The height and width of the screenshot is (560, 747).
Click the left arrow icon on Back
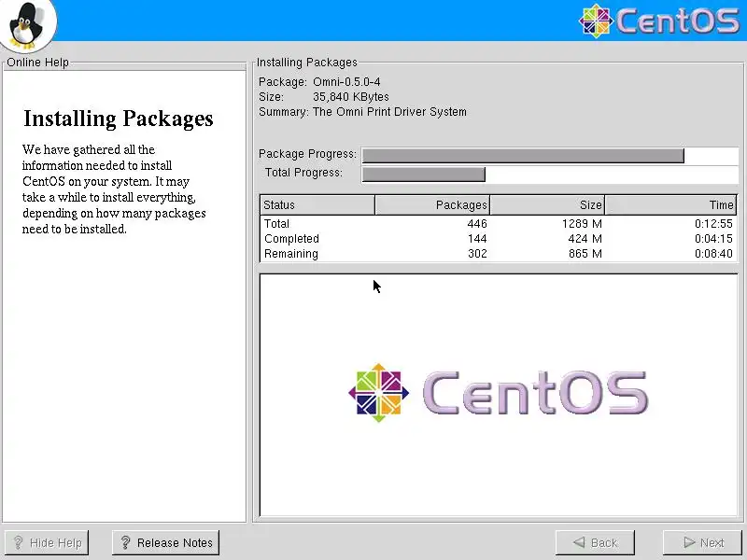579,542
